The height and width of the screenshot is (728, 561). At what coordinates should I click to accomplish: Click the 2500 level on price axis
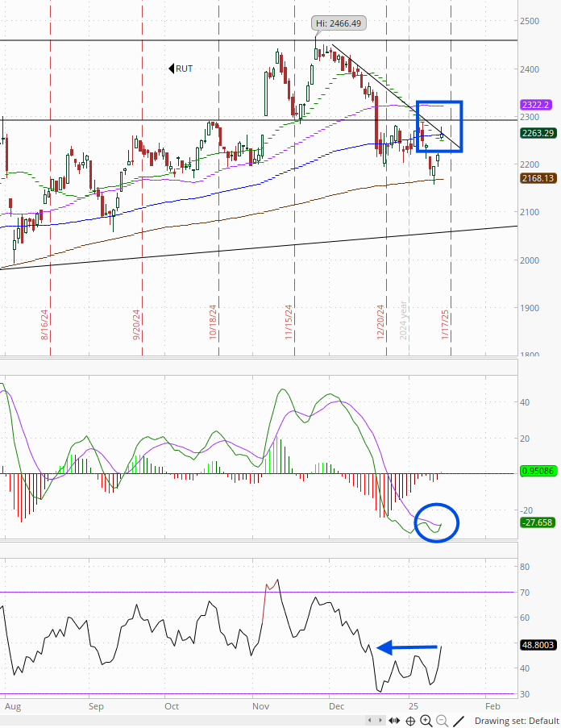point(530,21)
